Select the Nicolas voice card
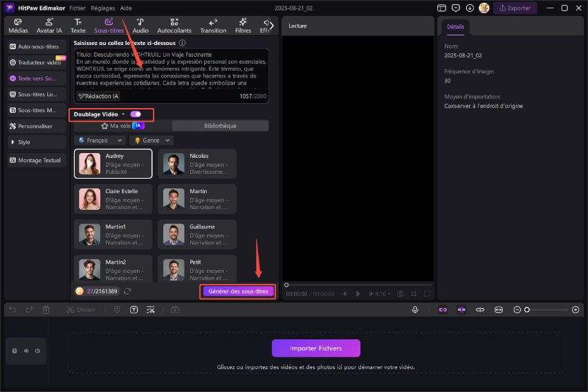 pyautogui.click(x=197, y=163)
